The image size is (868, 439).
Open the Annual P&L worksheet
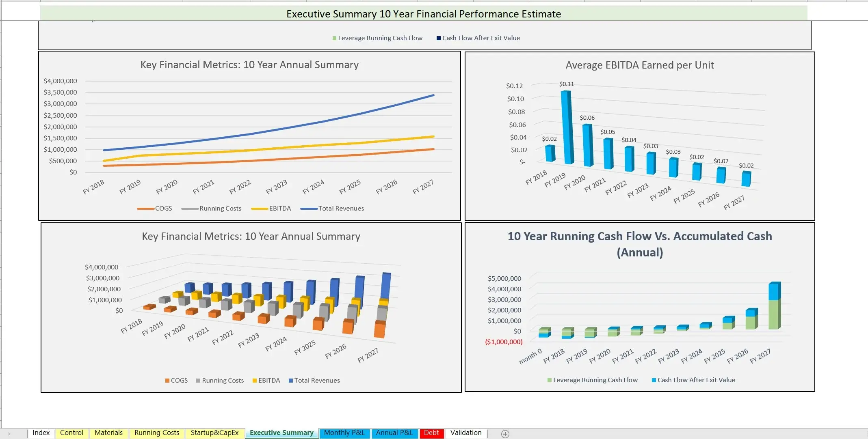394,433
